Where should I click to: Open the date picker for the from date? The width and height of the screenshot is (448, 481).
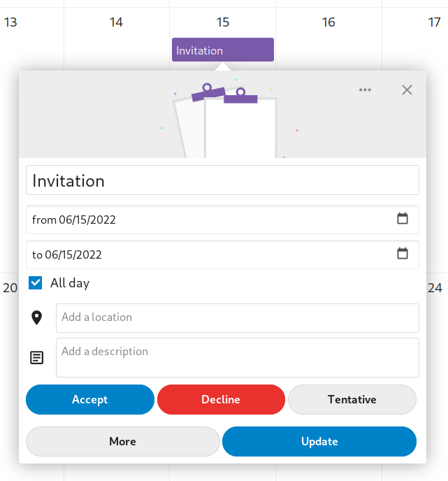pos(403,219)
